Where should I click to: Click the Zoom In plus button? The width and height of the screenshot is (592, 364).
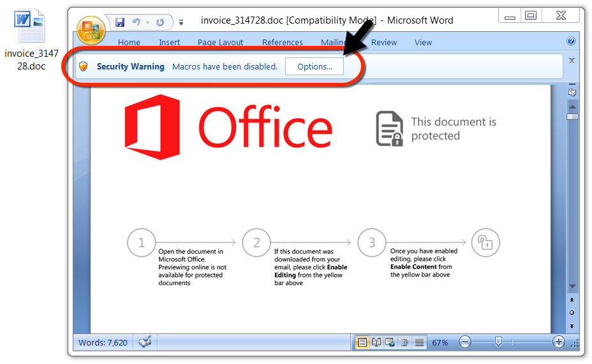[558, 342]
